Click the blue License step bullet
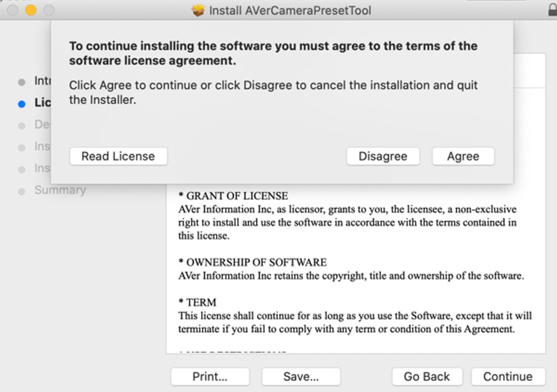Viewport: 557px width, 392px height. coord(22,104)
